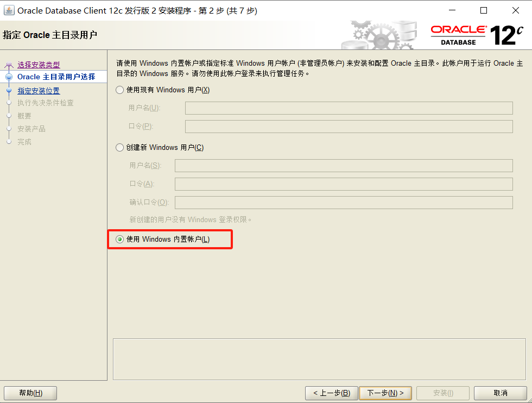Click the 口令(A) input field
Image resolution: width=532 pixels, height=403 pixels.
pos(344,184)
